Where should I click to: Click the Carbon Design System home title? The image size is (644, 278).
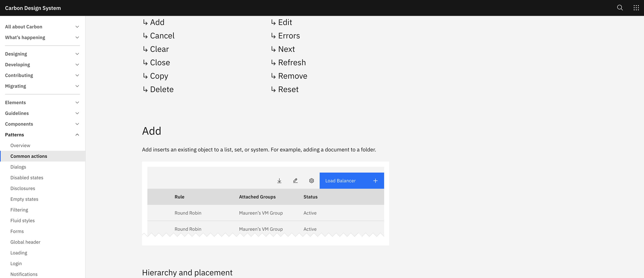point(33,8)
